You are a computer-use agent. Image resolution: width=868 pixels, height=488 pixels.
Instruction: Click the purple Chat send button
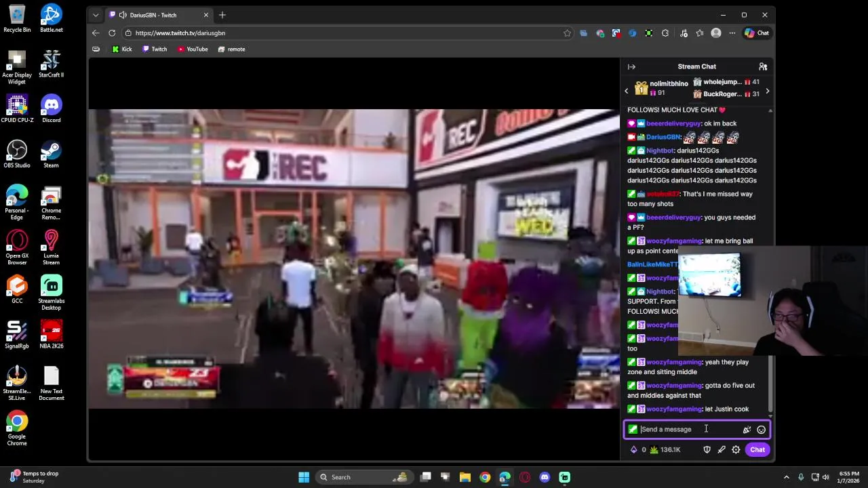[x=757, y=449]
